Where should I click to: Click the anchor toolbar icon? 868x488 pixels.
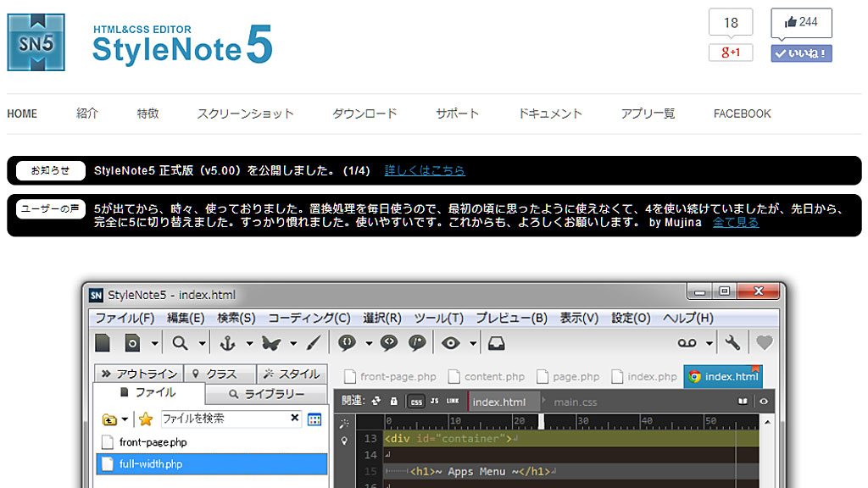[227, 343]
